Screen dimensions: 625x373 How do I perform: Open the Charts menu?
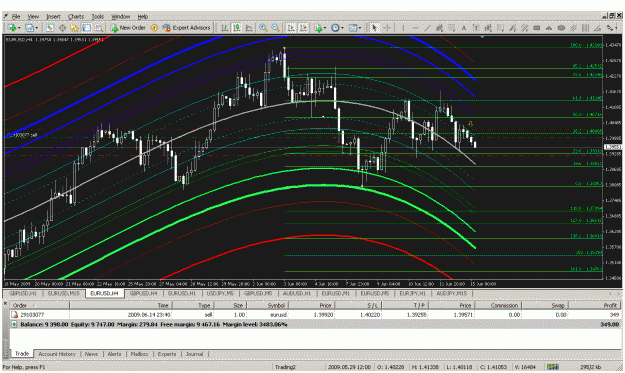76,16
